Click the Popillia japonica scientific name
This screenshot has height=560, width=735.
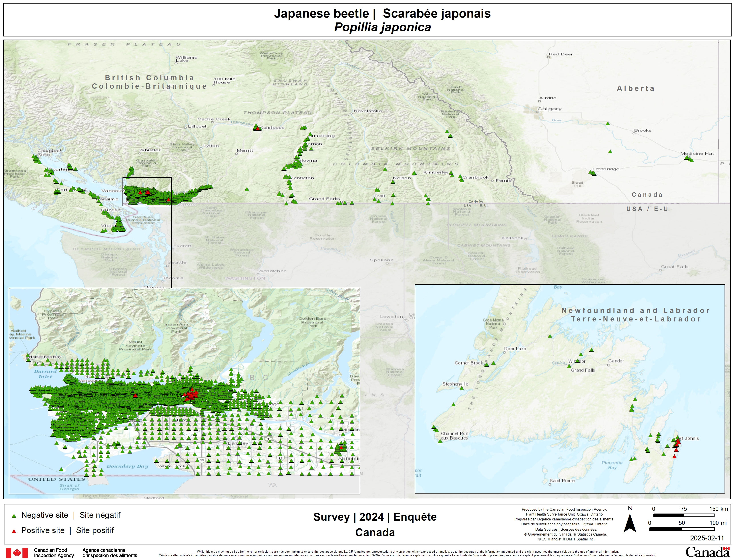[382, 27]
